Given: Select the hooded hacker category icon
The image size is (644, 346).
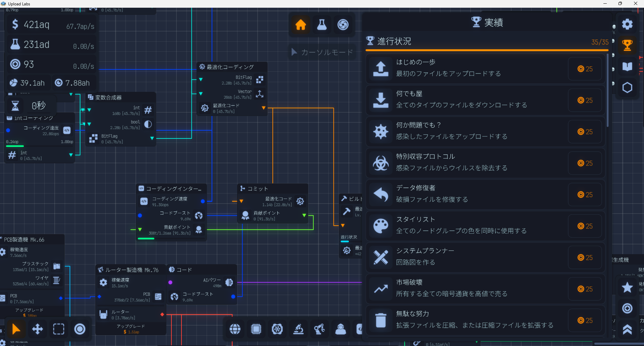Looking at the screenshot, I should (x=340, y=329).
